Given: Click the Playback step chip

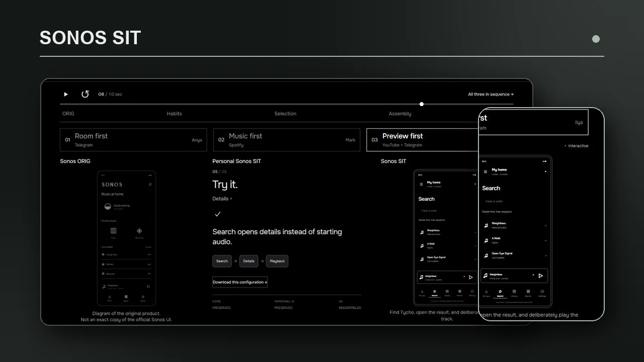Looking at the screenshot, I should (x=277, y=261).
